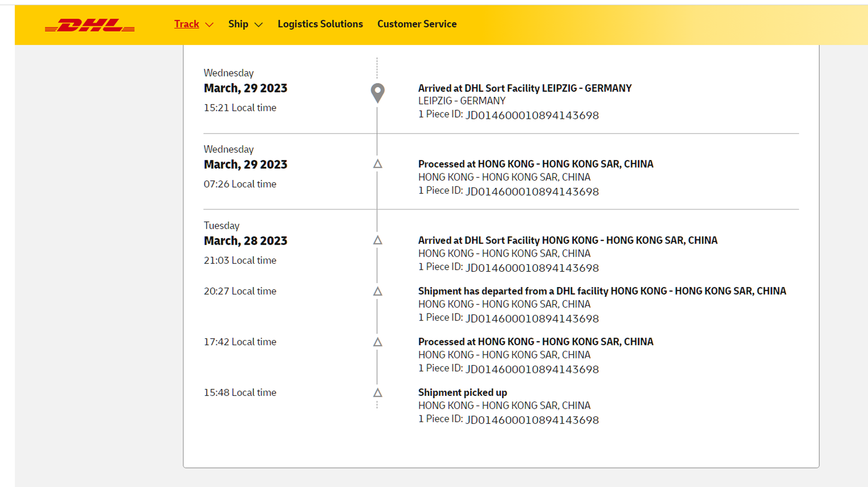Click the triangle marker beside the 20:27 entry
Screen dimensions: 868x487
(377, 291)
